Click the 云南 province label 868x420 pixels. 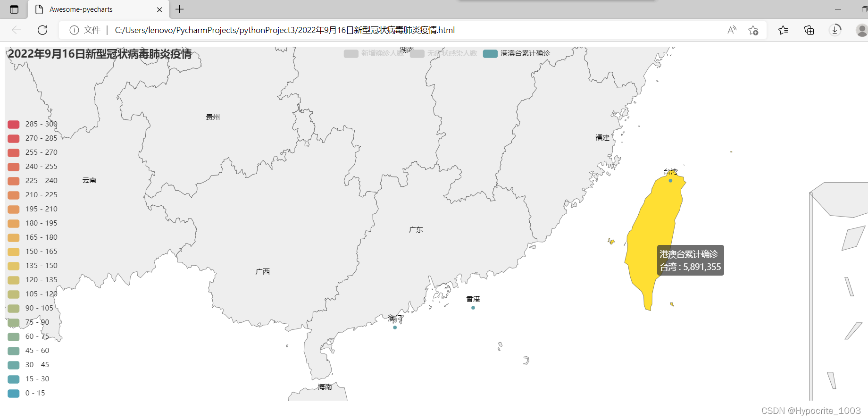(89, 180)
